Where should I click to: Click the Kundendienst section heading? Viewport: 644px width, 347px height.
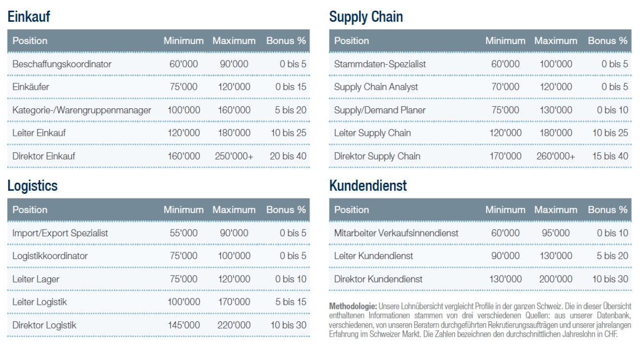click(x=368, y=186)
